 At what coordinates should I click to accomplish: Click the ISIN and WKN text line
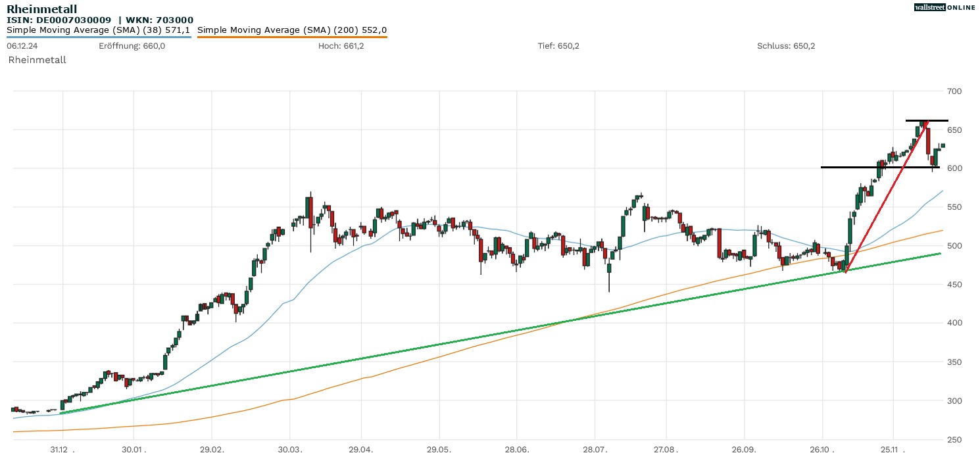coord(100,20)
